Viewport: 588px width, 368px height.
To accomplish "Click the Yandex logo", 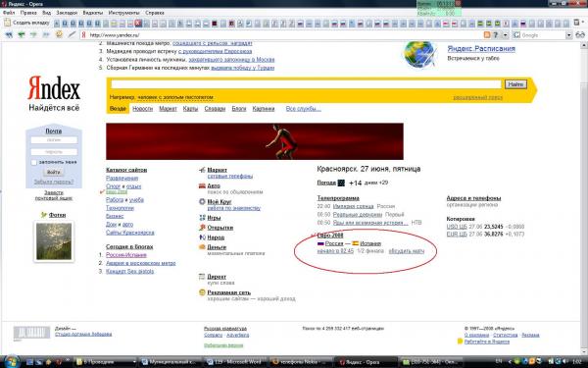I will tap(54, 88).
